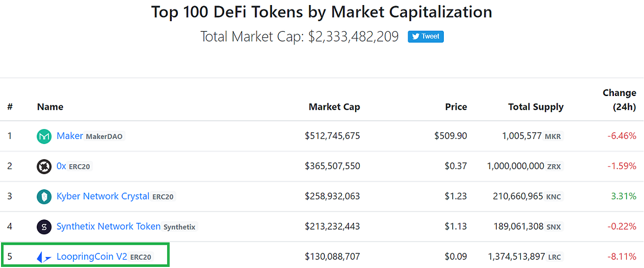Click the Synthetix tag badge
This screenshot has width=644, height=268.
pos(180,227)
